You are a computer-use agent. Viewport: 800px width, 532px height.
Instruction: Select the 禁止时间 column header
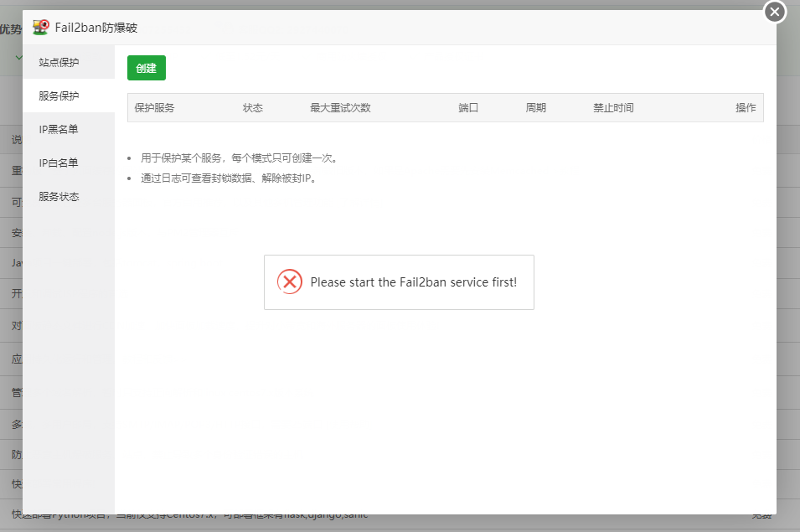613,108
